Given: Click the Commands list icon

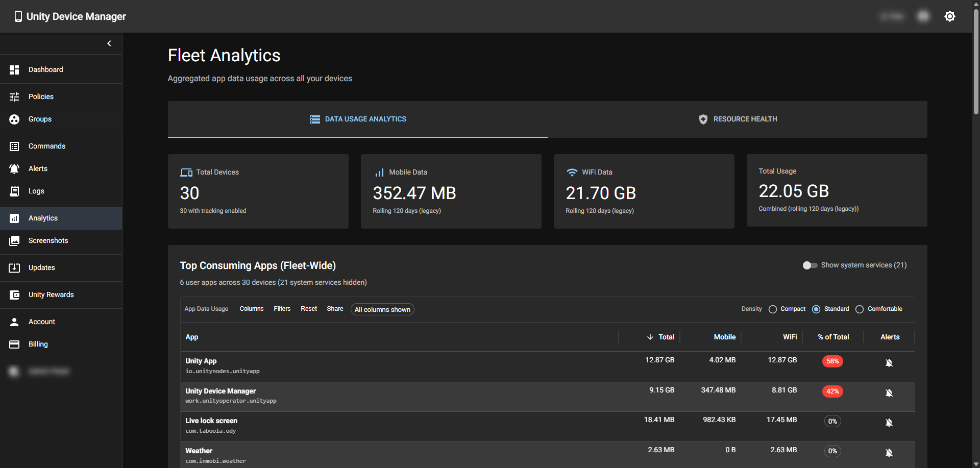Looking at the screenshot, I should (x=14, y=146).
